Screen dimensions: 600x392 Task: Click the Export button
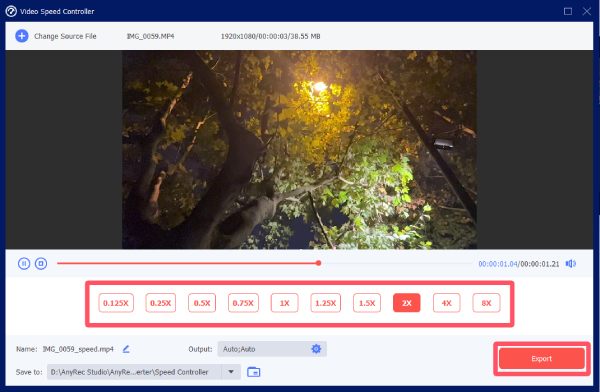[542, 359]
